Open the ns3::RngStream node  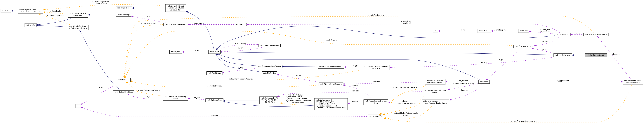coord(214,73)
